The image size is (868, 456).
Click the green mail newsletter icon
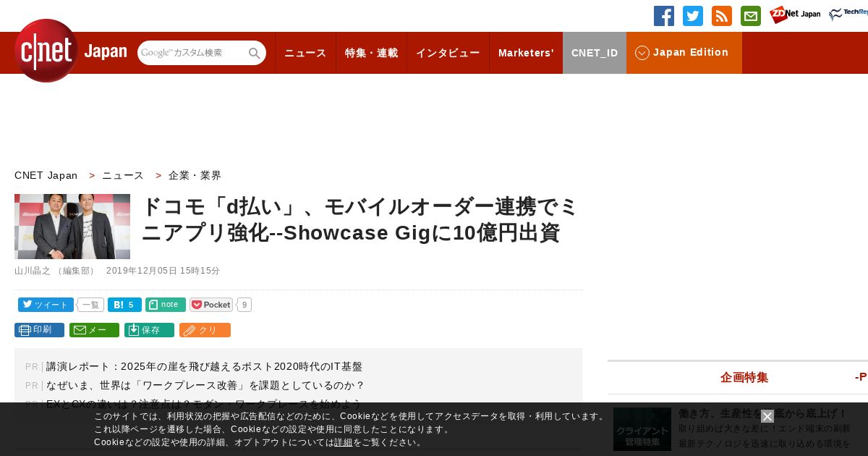[x=751, y=16]
